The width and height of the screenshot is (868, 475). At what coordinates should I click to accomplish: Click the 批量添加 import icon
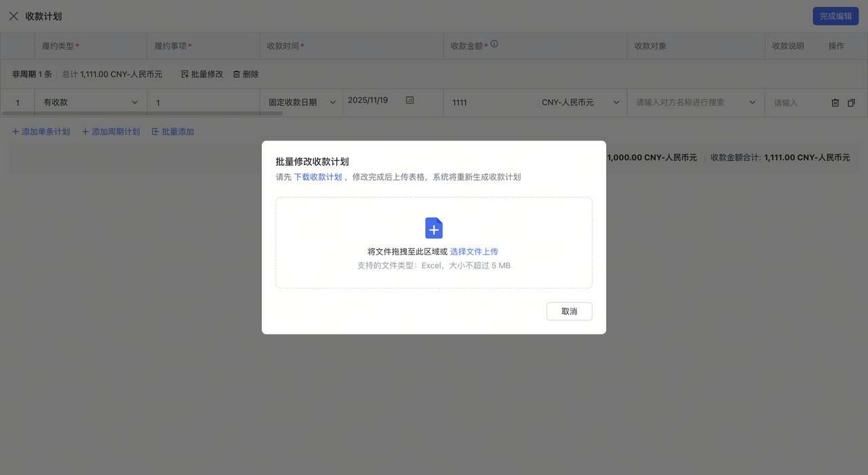point(155,132)
